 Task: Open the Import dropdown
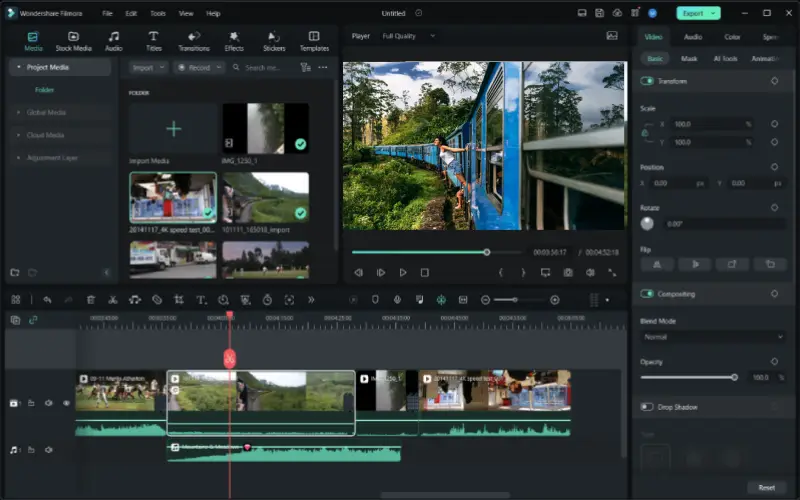pyautogui.click(x=148, y=67)
